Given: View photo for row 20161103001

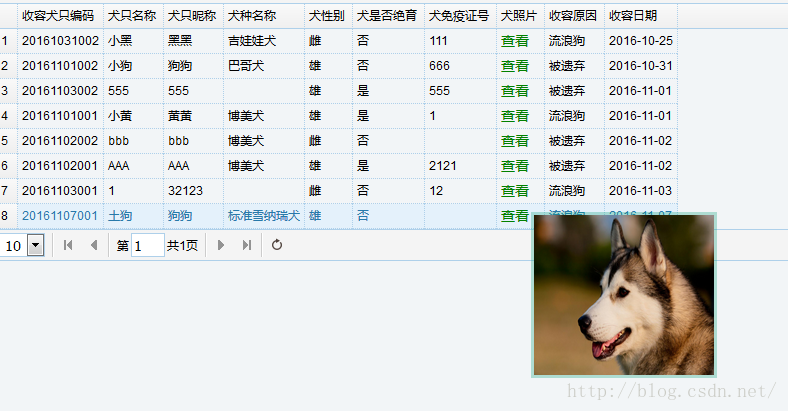Looking at the screenshot, I should tap(515, 191).
